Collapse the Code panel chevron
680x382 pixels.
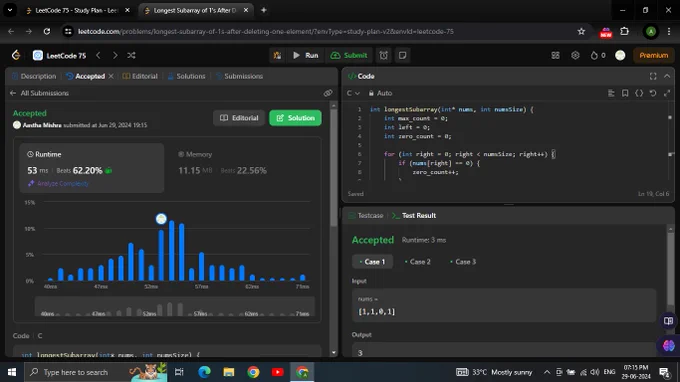point(667,76)
